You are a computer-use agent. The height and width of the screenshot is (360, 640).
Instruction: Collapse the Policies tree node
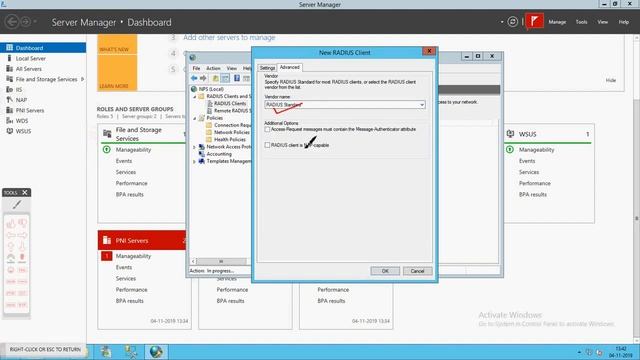195,118
